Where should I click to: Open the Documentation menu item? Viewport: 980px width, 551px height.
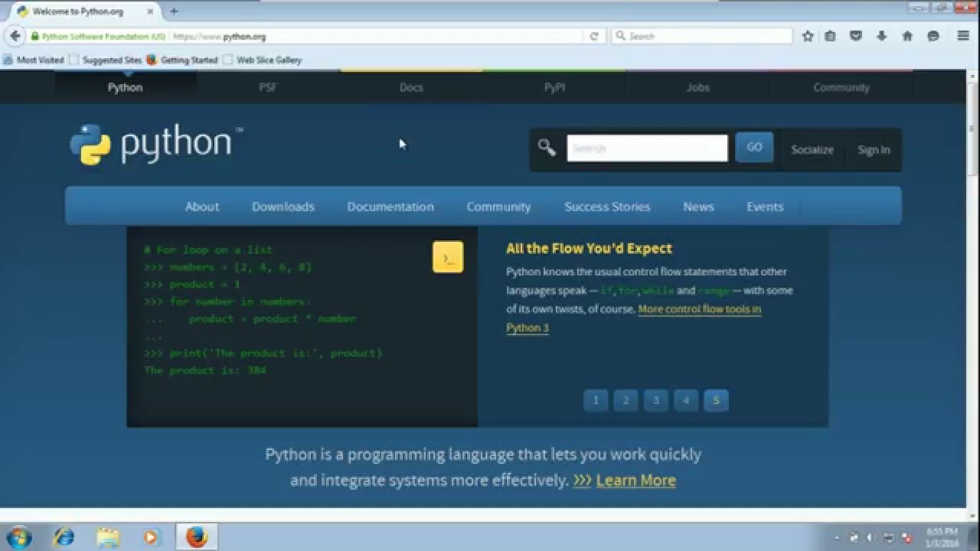click(390, 207)
